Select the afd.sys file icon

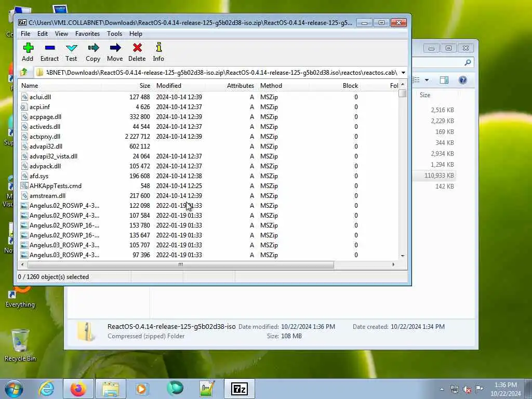pos(24,176)
